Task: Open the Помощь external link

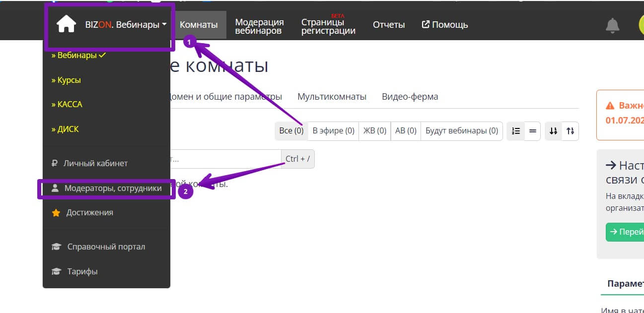Action: (445, 24)
